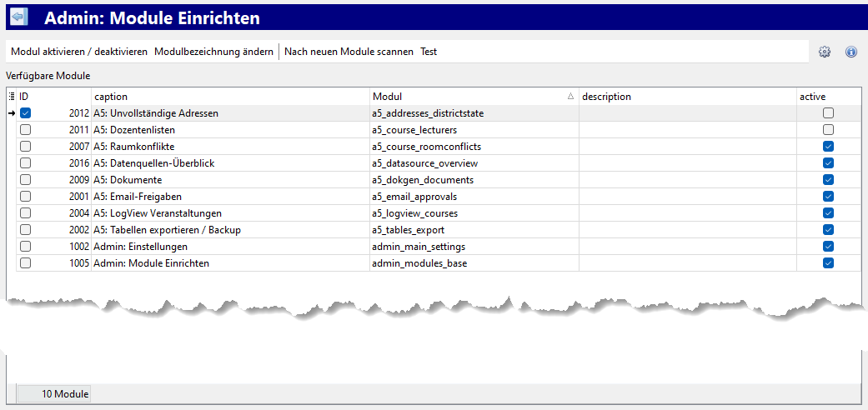Click the blue info icon
Viewport: 868px width, 410px height.
click(x=851, y=52)
